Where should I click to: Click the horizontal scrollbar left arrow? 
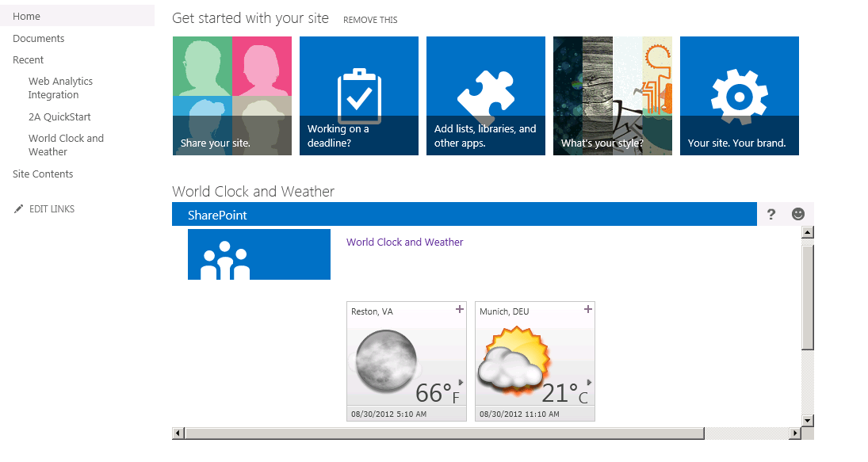click(x=178, y=433)
